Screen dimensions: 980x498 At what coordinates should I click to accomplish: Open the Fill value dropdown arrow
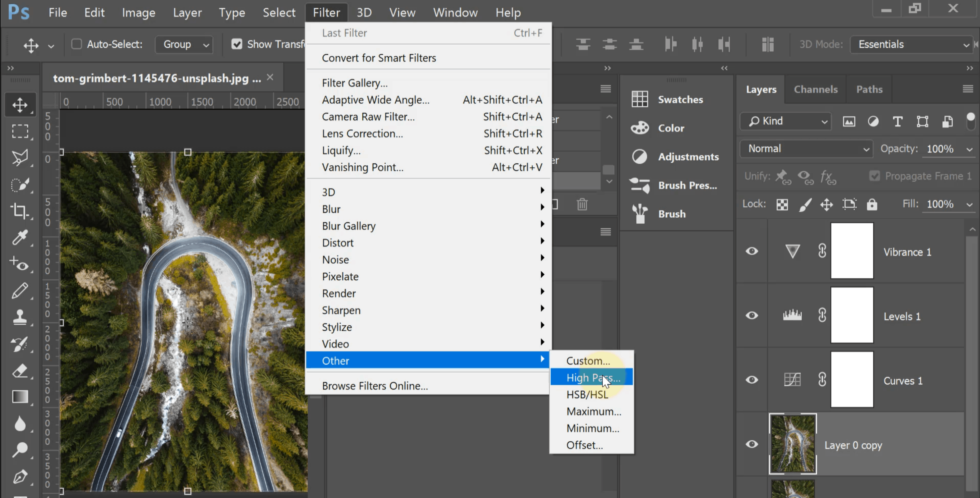pos(969,205)
